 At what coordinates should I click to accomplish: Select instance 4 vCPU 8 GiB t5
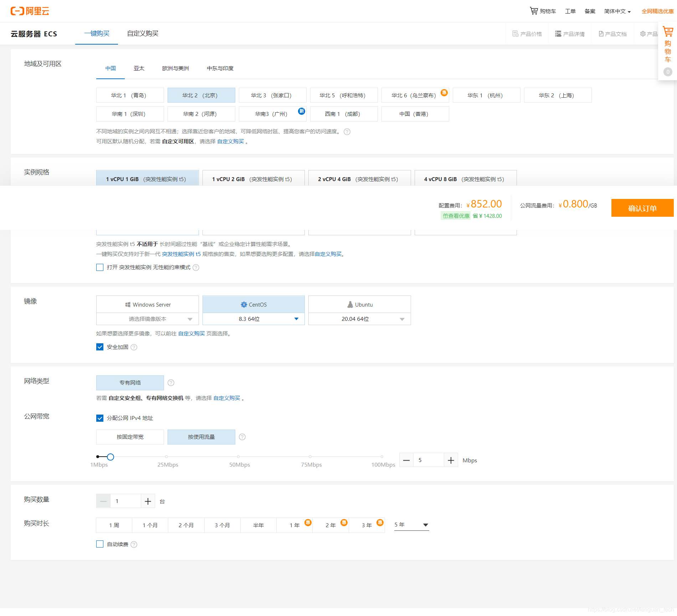466,178
